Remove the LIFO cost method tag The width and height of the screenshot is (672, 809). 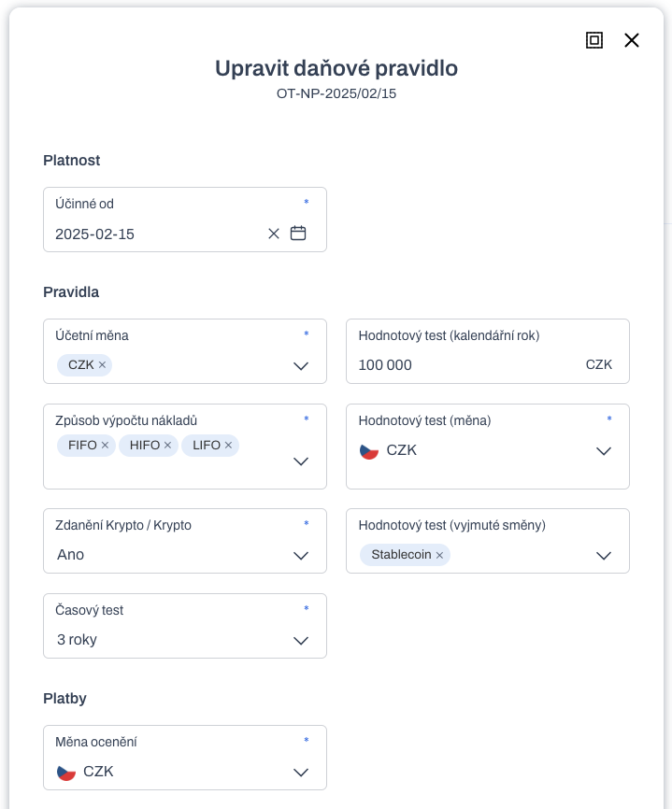(228, 446)
